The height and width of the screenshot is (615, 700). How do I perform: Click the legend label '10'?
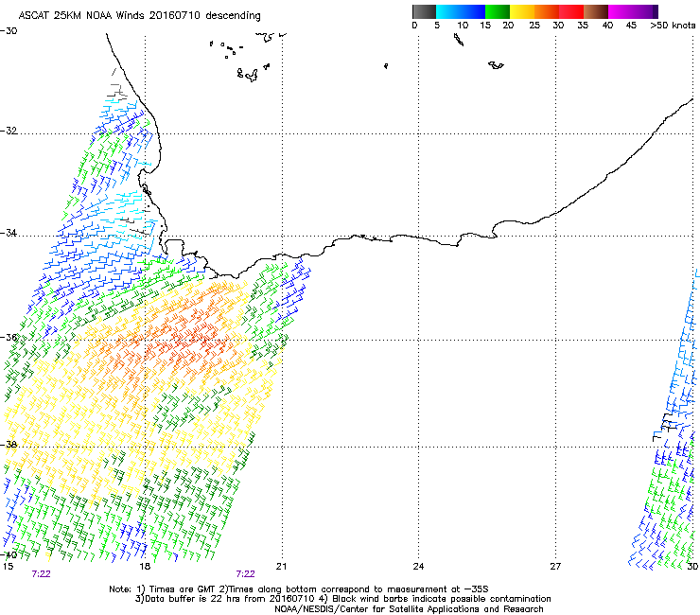coord(463,26)
